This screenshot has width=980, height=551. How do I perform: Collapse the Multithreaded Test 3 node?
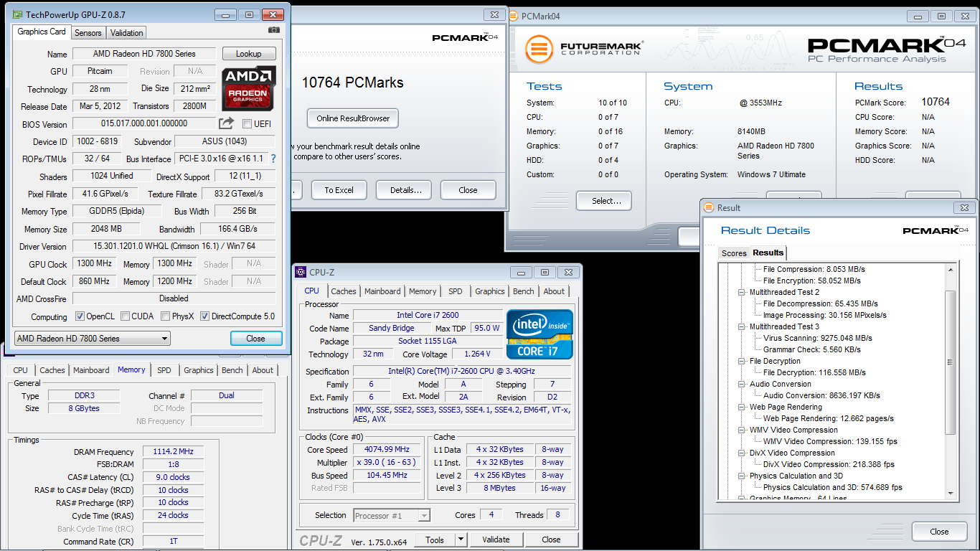tap(743, 326)
